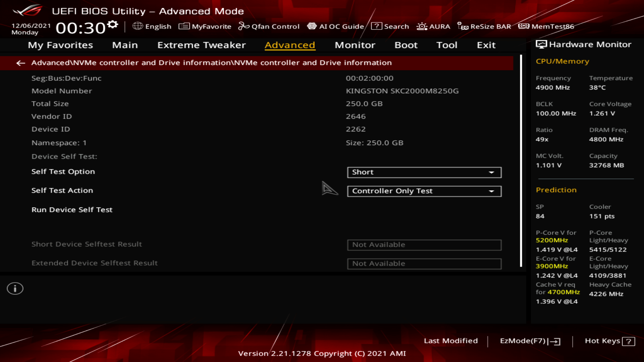The height and width of the screenshot is (362, 644).
Task: Click the gear icon next to the clock
Action: pos(113,24)
